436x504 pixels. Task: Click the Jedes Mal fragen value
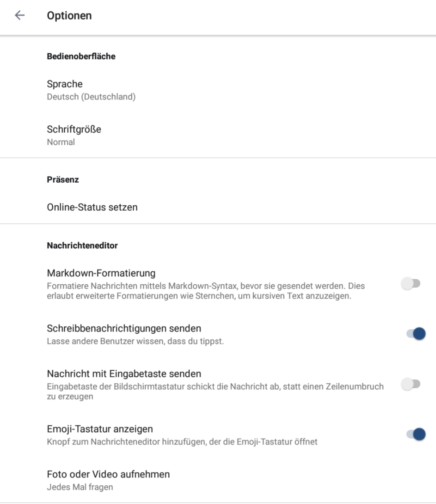(80, 487)
